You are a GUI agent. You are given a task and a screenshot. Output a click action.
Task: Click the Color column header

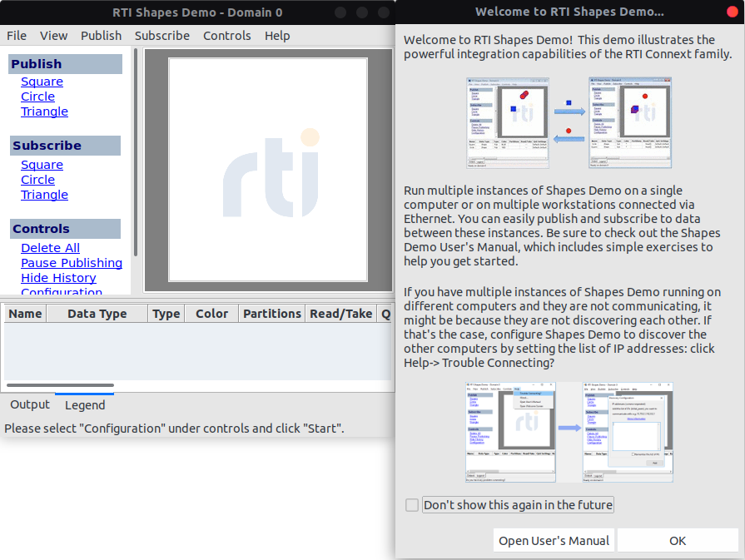pyautogui.click(x=211, y=314)
